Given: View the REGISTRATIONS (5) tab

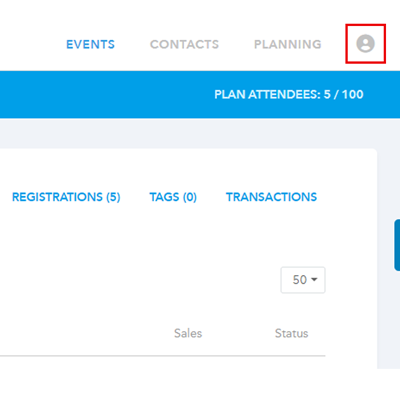Looking at the screenshot, I should [x=66, y=197].
